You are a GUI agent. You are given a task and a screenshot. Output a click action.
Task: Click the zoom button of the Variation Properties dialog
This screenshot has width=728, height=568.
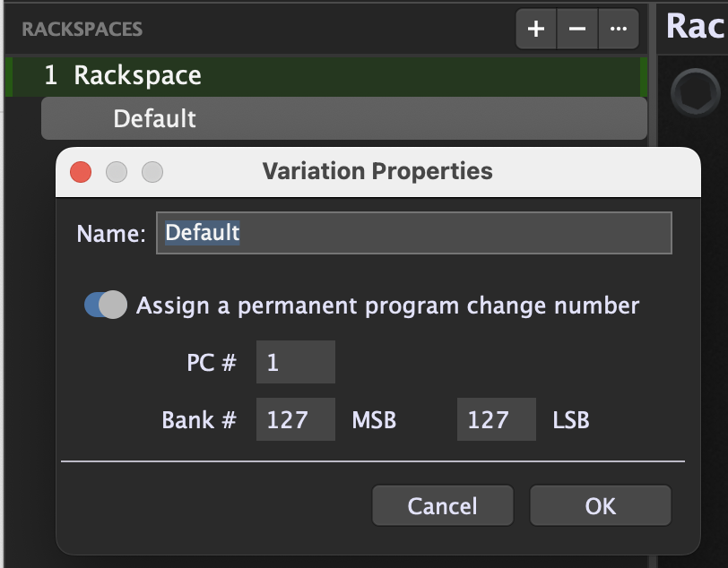click(x=152, y=172)
